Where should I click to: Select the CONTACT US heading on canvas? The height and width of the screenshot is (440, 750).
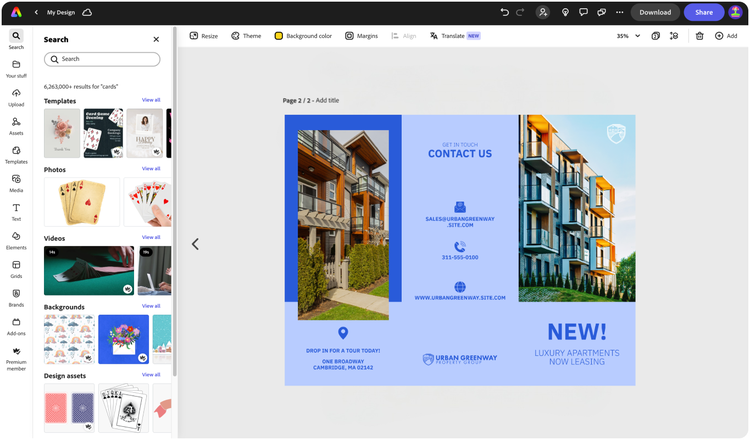pos(460,154)
